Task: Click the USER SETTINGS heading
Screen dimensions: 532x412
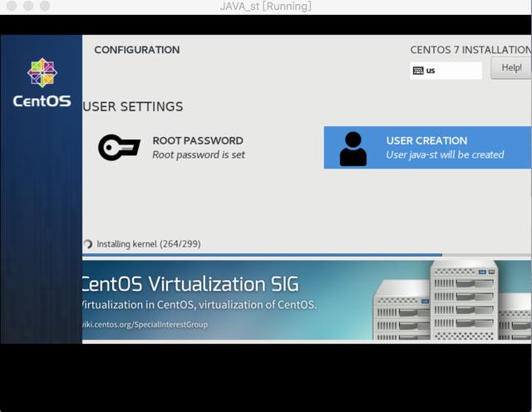Action: [133, 106]
